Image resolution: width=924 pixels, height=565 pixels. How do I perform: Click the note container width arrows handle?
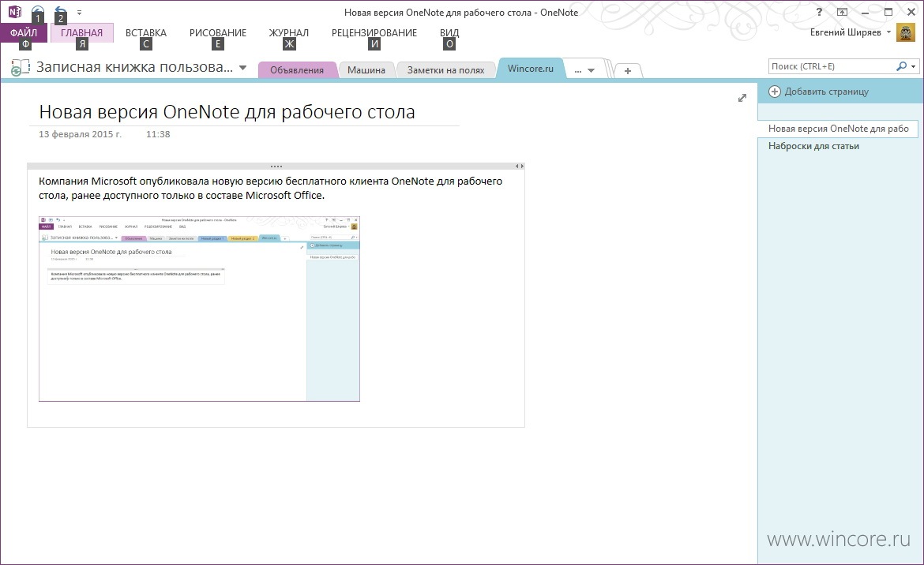click(519, 166)
